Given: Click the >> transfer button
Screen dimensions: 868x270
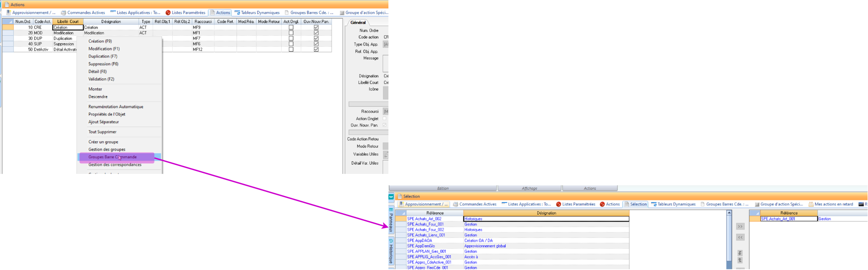Looking at the screenshot, I should click(740, 226).
